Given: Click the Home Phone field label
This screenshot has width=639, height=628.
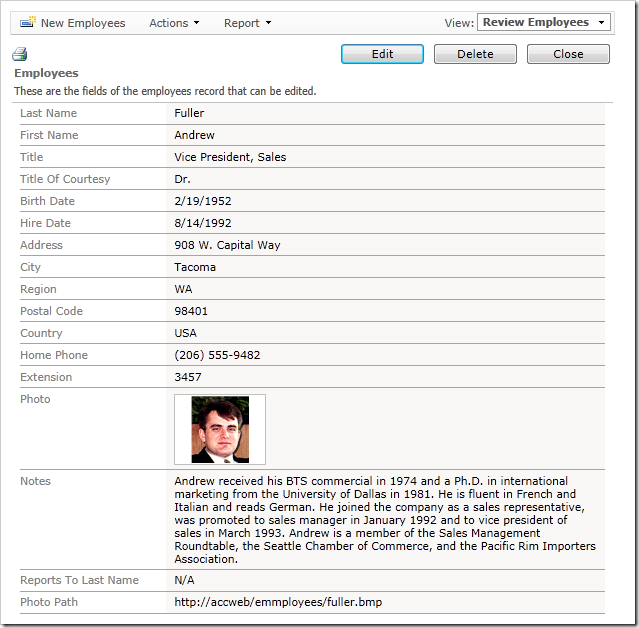Looking at the screenshot, I should point(54,355).
